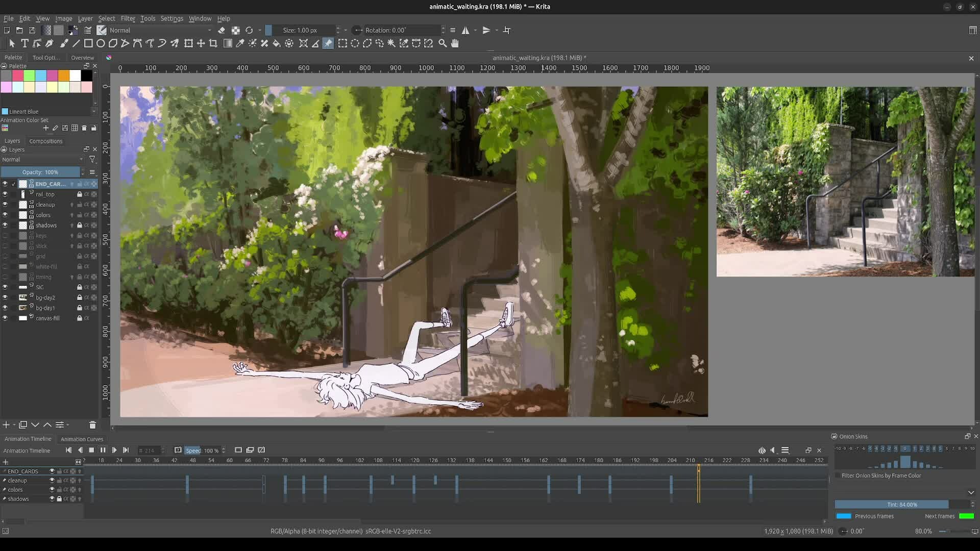Select the Crop tool
This screenshot has width=980, height=551.
[213, 44]
